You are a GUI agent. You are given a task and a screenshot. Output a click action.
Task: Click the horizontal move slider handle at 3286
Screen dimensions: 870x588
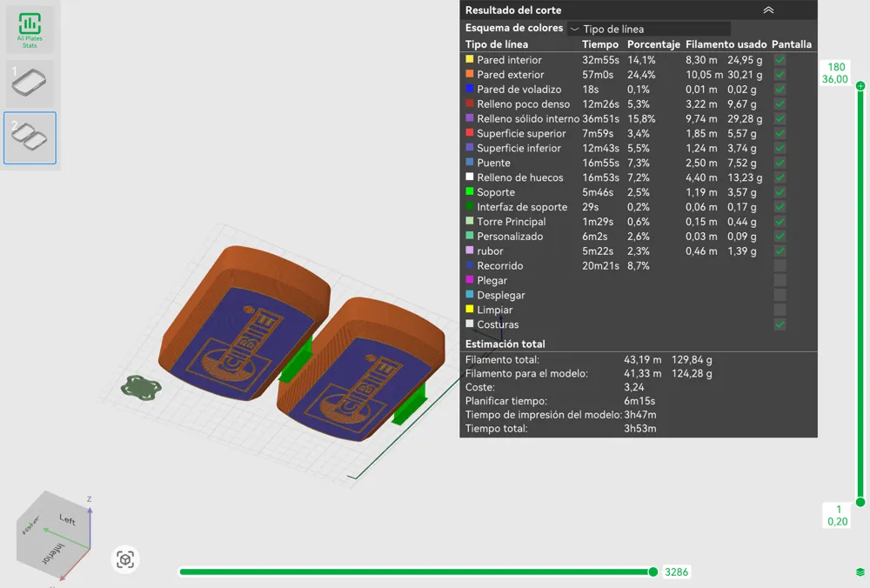[x=653, y=572]
